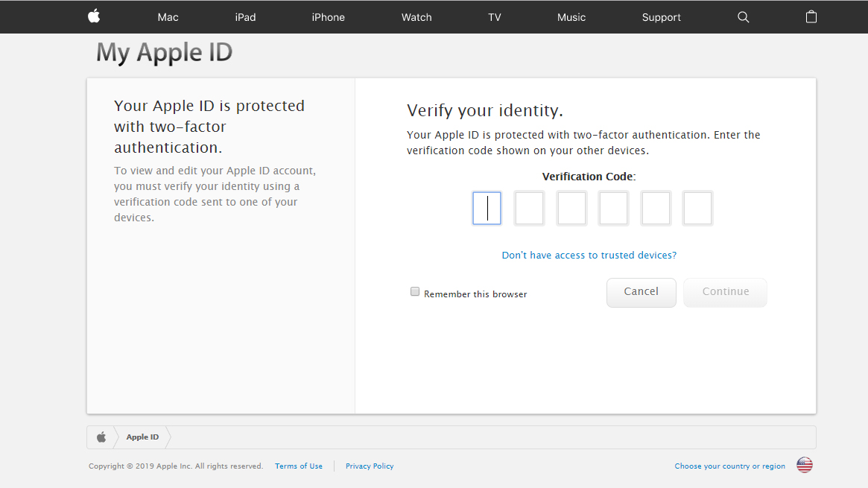Click the 'My Apple ID' page title
Viewport: 868px width, 488px height.
[x=165, y=53]
